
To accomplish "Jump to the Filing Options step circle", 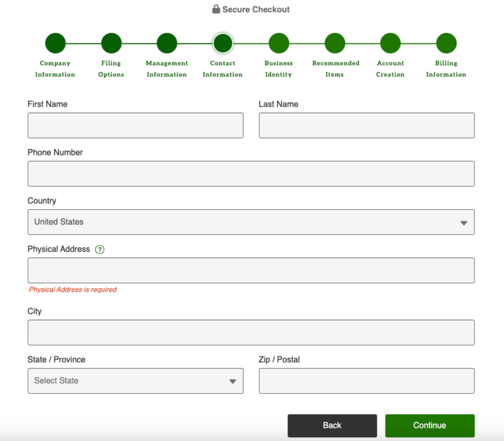I will click(x=112, y=43).
